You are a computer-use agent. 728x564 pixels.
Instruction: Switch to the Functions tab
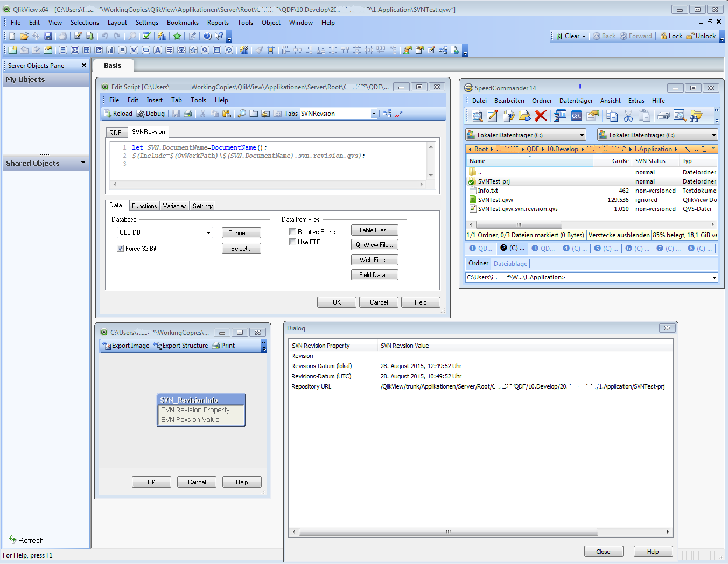click(x=144, y=206)
